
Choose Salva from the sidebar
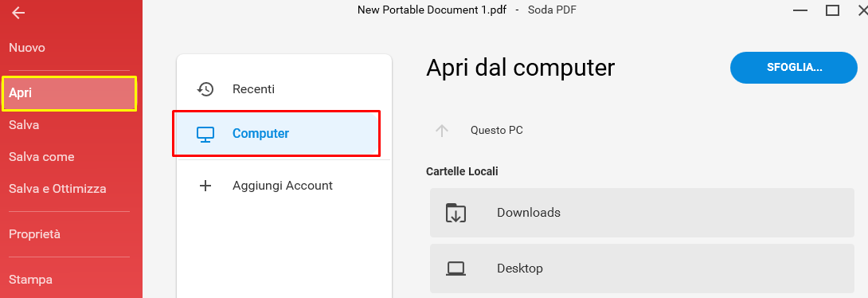point(24,125)
